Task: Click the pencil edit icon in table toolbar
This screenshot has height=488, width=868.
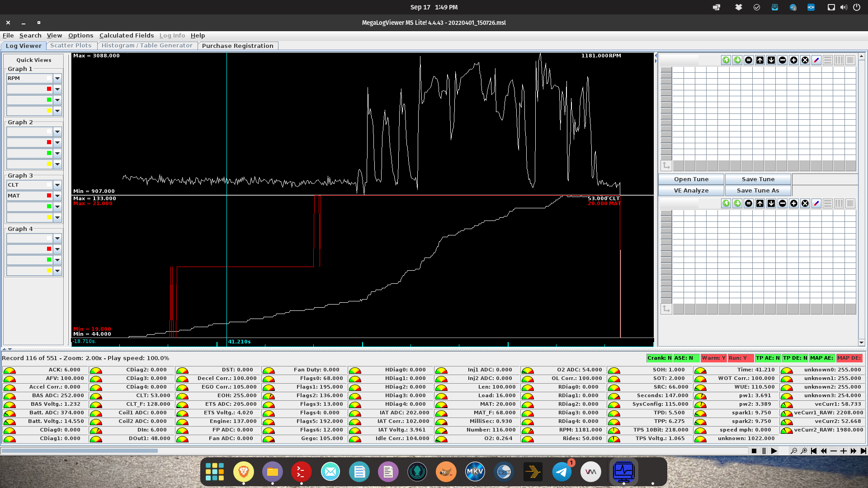Action: coord(816,60)
